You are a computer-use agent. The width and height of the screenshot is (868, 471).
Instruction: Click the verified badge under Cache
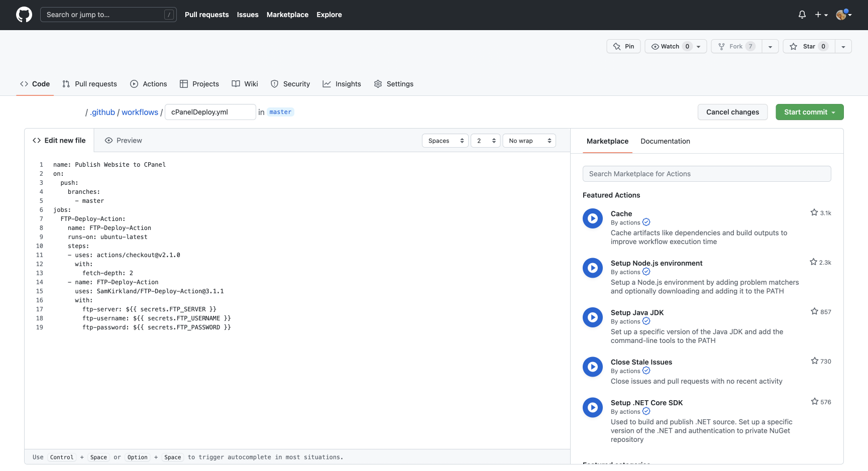coord(646,222)
